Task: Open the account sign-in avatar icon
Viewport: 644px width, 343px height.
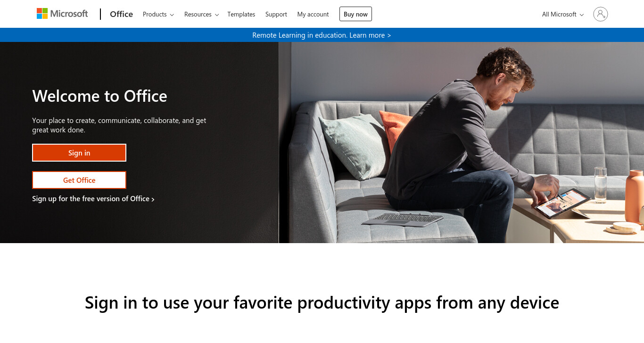Action: tap(600, 14)
